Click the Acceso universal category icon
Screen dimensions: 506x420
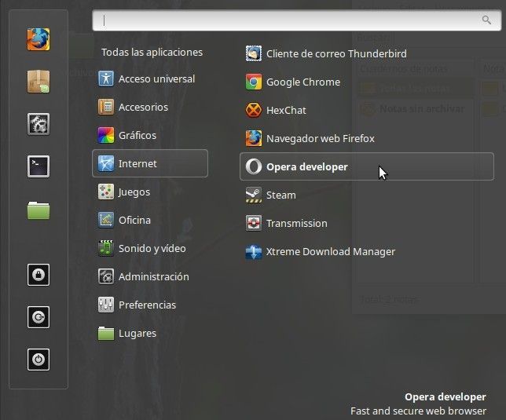(x=106, y=79)
